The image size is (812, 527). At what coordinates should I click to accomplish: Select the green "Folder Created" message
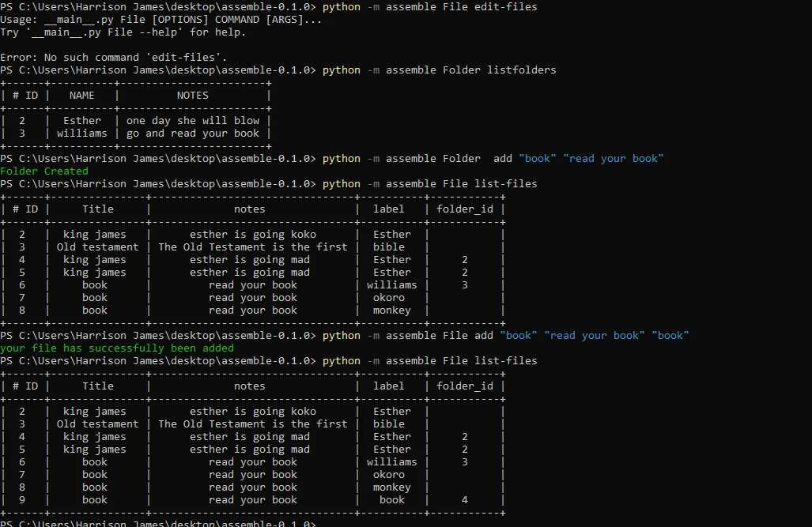click(44, 171)
